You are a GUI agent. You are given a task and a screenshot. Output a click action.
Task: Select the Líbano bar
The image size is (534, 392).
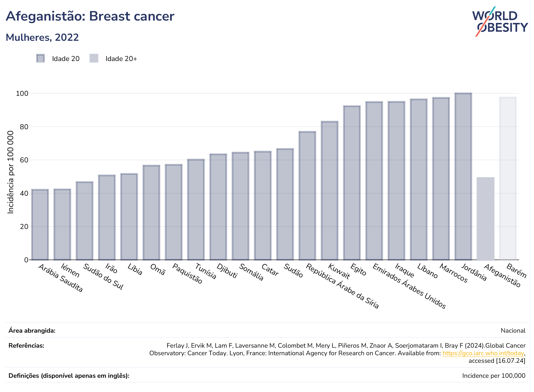tap(419, 179)
